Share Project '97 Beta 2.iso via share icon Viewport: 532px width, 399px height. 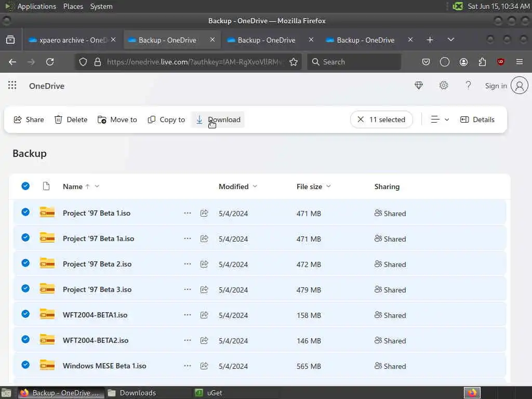204,264
